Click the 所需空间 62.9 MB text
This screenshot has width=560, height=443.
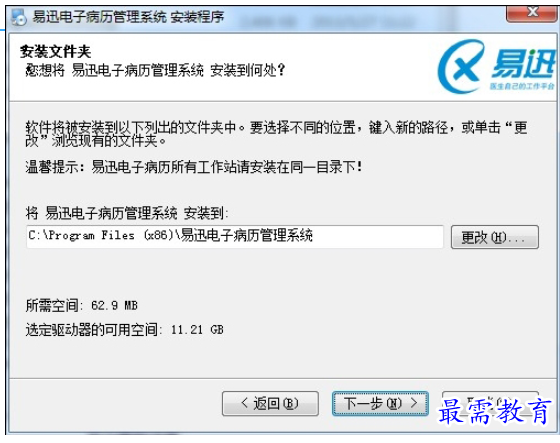81,305
